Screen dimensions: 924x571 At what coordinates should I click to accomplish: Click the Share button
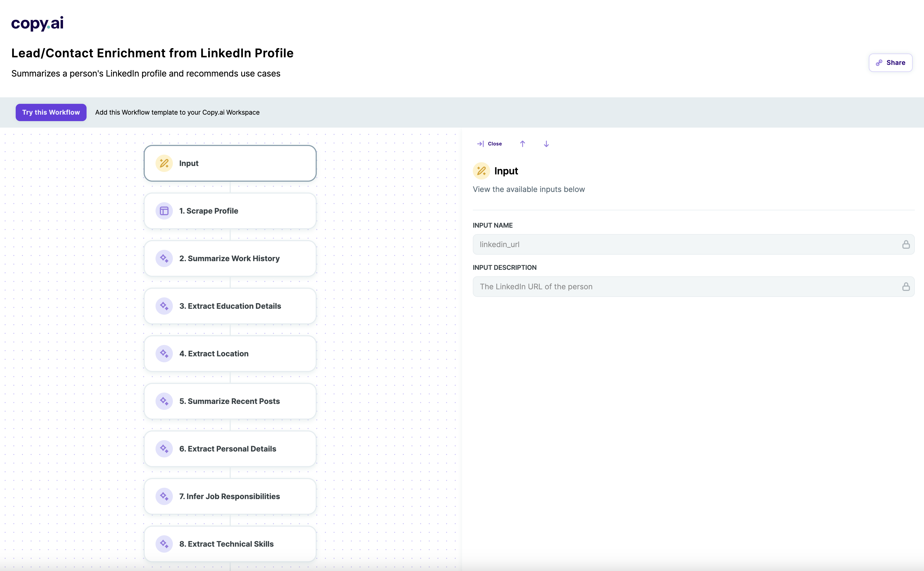click(890, 63)
